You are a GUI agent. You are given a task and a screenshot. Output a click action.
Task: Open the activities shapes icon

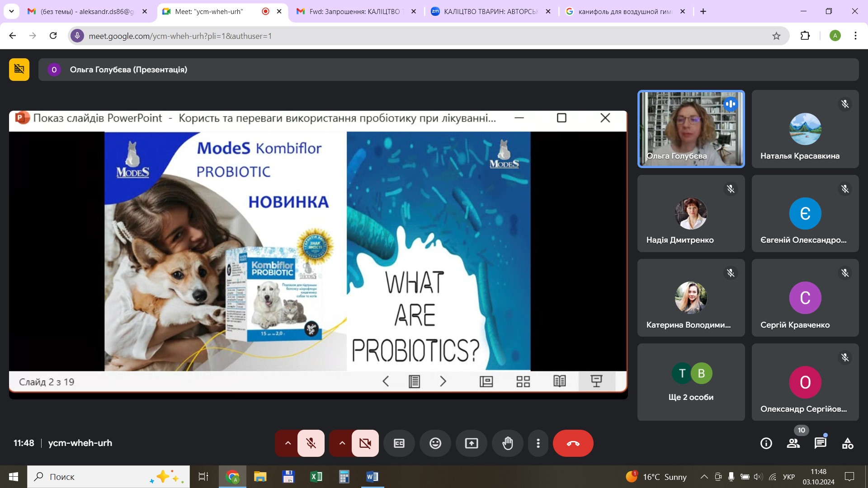click(848, 443)
